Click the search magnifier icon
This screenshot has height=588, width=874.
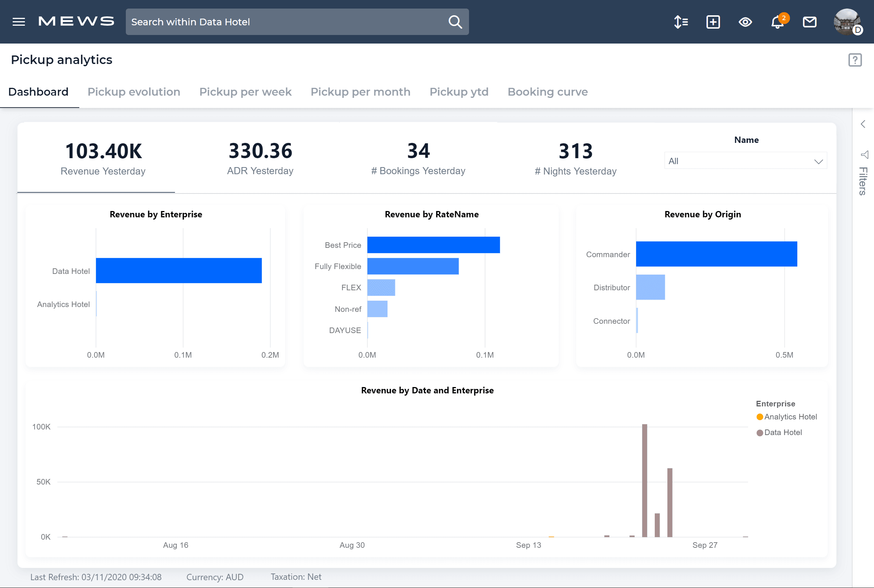[455, 21]
